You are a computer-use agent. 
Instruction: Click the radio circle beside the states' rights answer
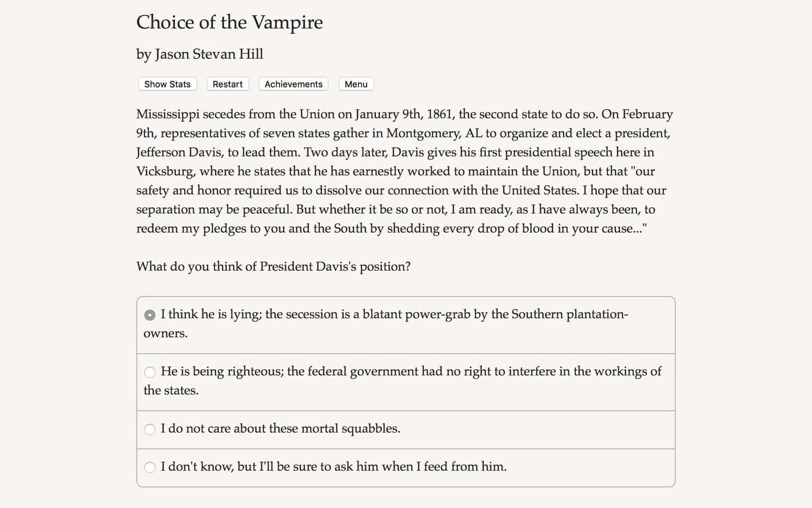(150, 372)
